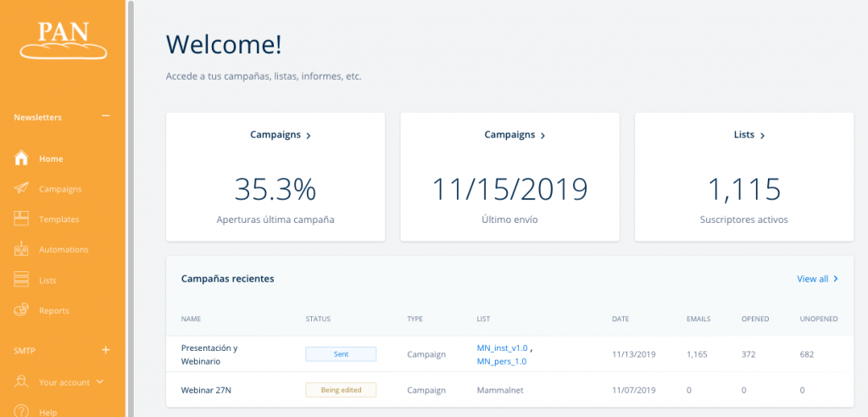The width and height of the screenshot is (868, 417).
Task: Select Templates in the sidebar menu
Action: (x=58, y=219)
